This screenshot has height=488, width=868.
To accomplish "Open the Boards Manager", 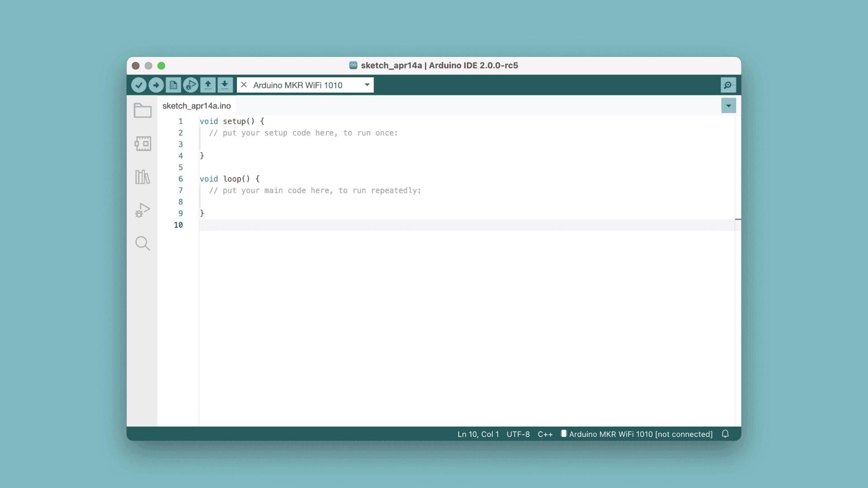I will [x=143, y=144].
